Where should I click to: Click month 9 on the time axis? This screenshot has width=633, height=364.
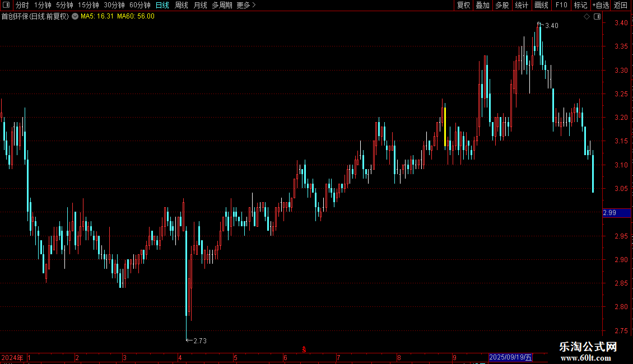pyautogui.click(x=454, y=357)
